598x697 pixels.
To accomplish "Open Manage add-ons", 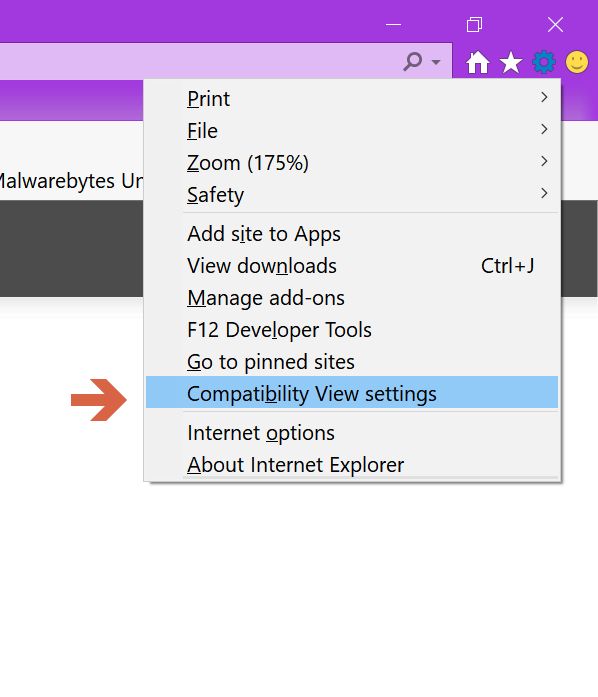I will (352, 298).
